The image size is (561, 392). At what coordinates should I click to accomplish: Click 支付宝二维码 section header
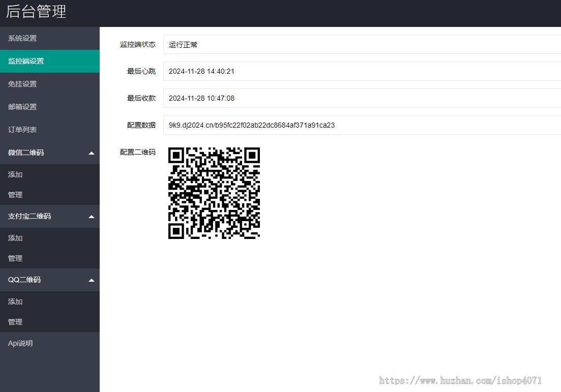pyautogui.click(x=50, y=217)
